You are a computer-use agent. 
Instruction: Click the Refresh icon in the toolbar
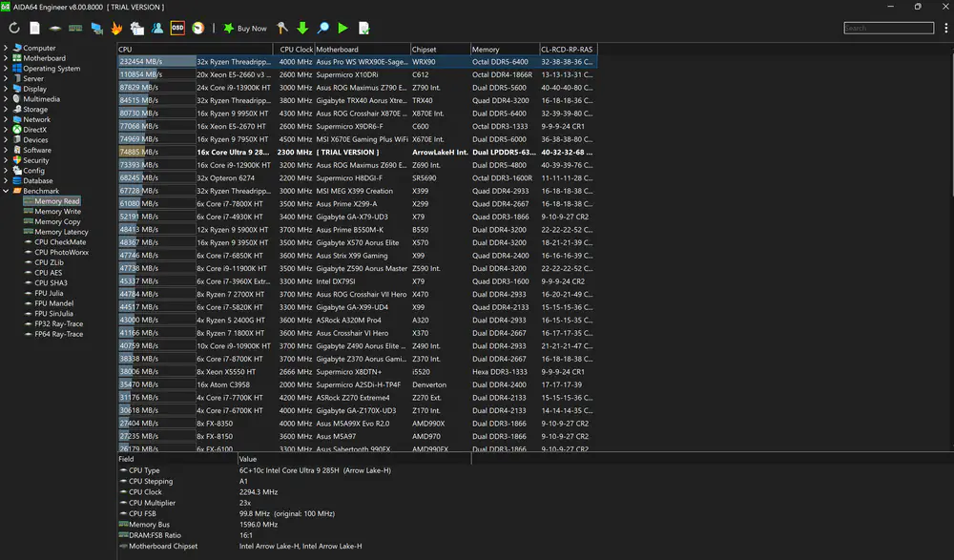click(x=14, y=29)
